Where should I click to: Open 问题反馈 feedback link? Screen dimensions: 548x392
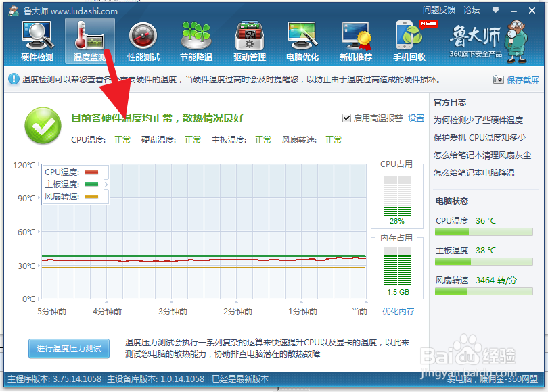(439, 10)
